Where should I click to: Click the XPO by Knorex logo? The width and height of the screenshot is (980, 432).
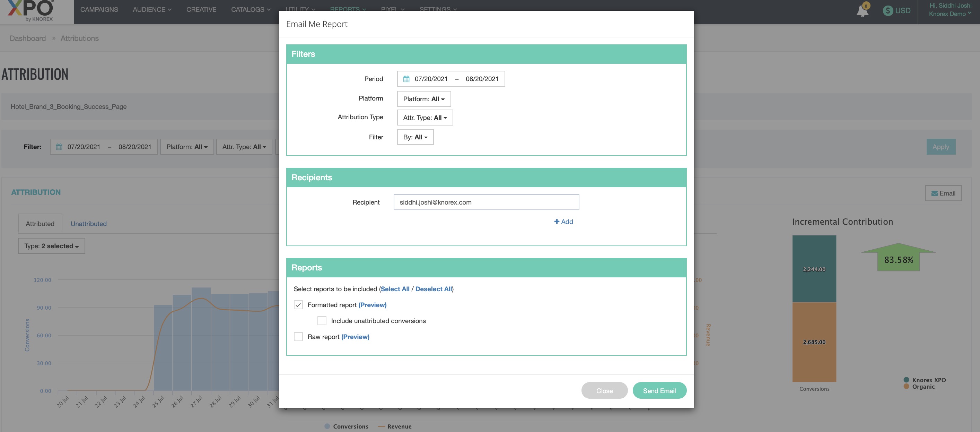pos(31,11)
